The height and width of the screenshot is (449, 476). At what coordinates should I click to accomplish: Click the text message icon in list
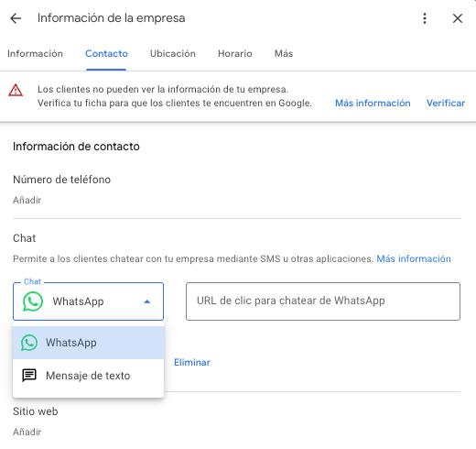(29, 376)
